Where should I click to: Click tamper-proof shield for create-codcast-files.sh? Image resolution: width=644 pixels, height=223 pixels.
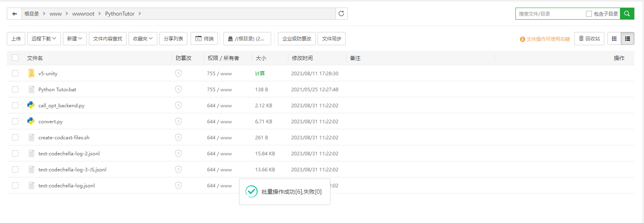pyautogui.click(x=179, y=137)
